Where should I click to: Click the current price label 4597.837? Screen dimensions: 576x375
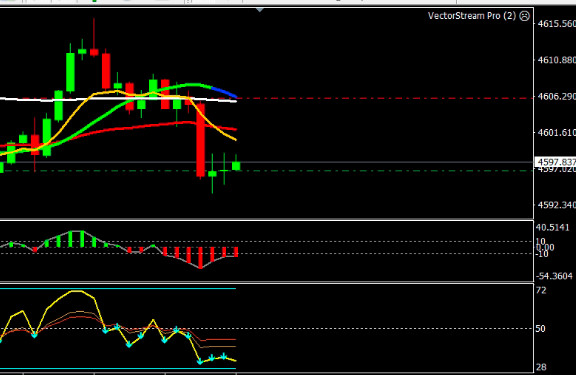(x=555, y=162)
